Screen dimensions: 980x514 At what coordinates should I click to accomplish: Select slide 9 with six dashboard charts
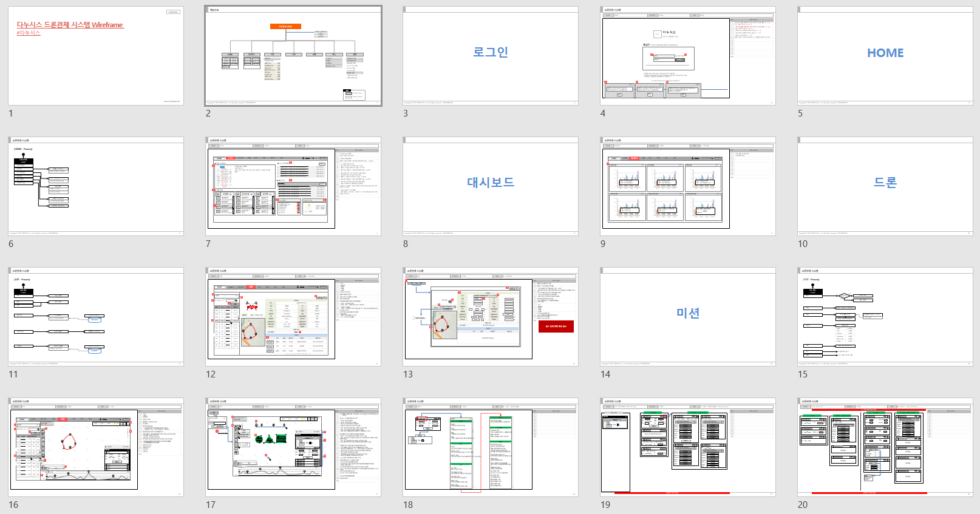pos(688,186)
